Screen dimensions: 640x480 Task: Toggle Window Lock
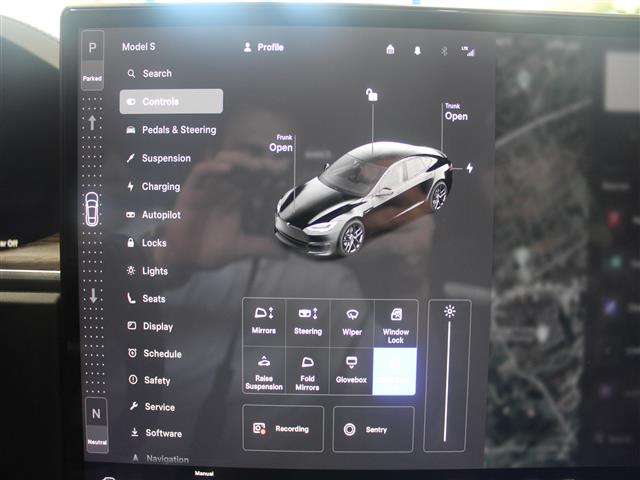click(x=396, y=324)
